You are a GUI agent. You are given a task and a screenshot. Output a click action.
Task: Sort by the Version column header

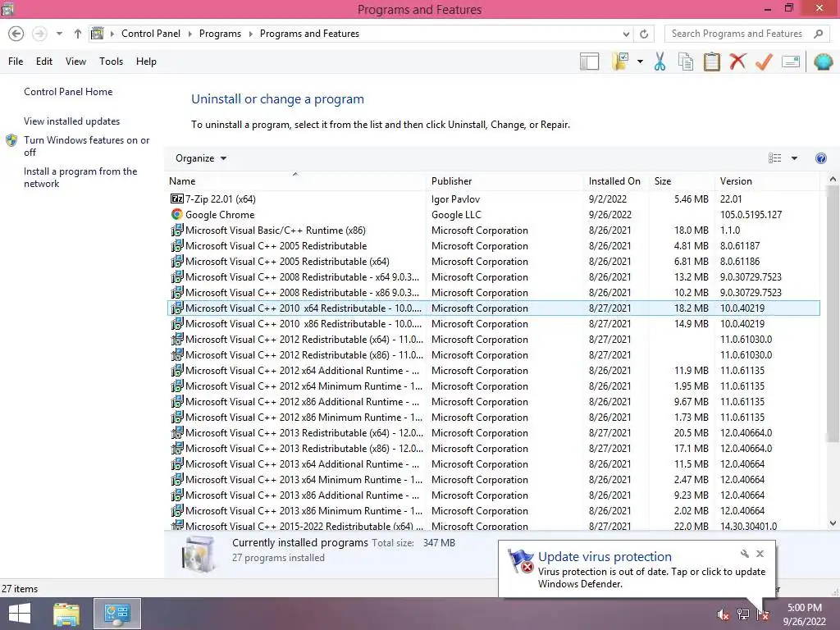click(x=767, y=181)
